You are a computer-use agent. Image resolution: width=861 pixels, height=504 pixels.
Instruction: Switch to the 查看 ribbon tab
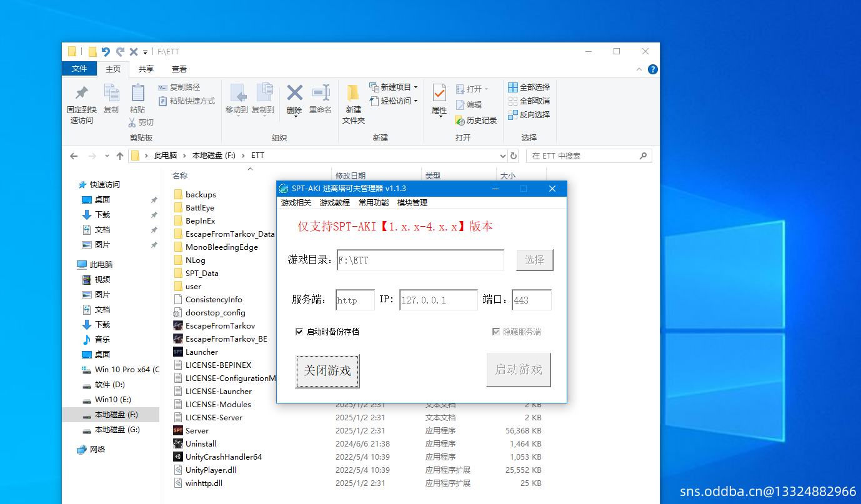click(179, 69)
